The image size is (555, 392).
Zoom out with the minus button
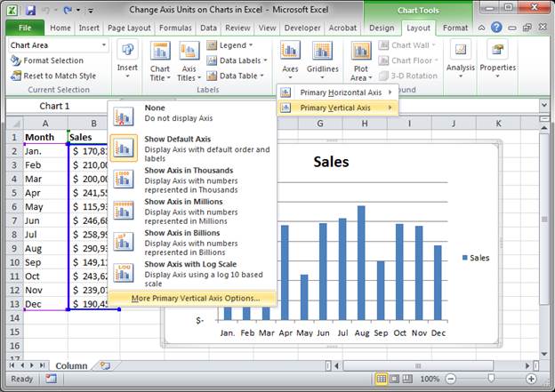coord(451,379)
